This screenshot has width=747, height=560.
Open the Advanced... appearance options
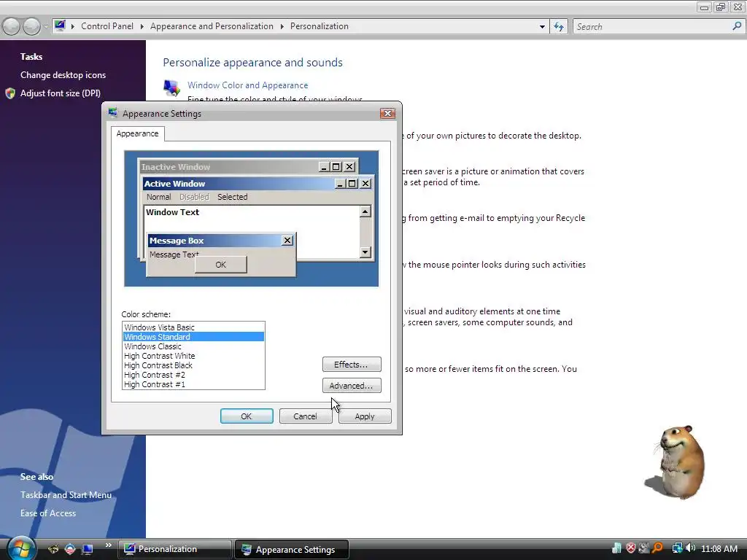point(352,385)
